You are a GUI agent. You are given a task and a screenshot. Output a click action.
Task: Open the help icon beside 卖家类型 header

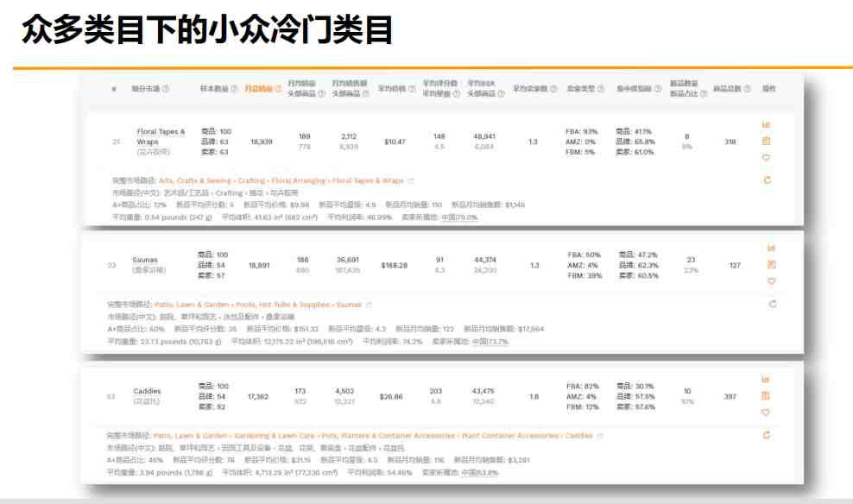601,89
